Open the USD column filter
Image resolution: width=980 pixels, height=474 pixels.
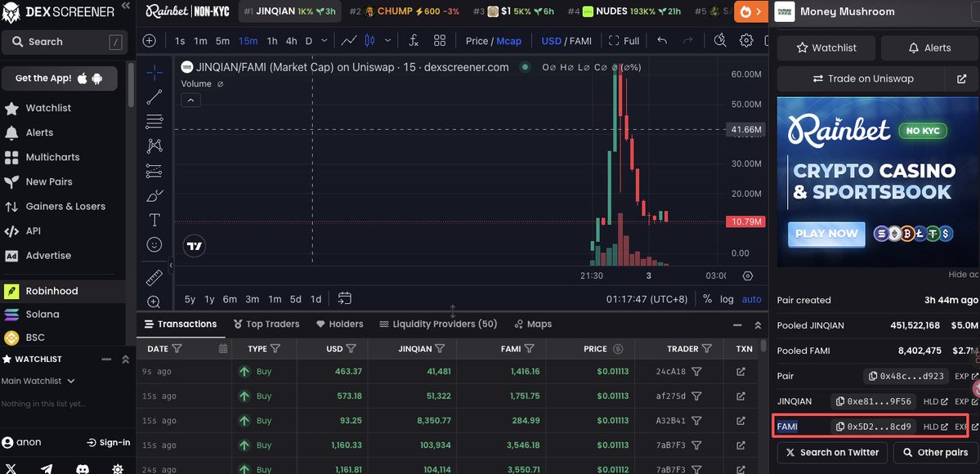click(351, 349)
